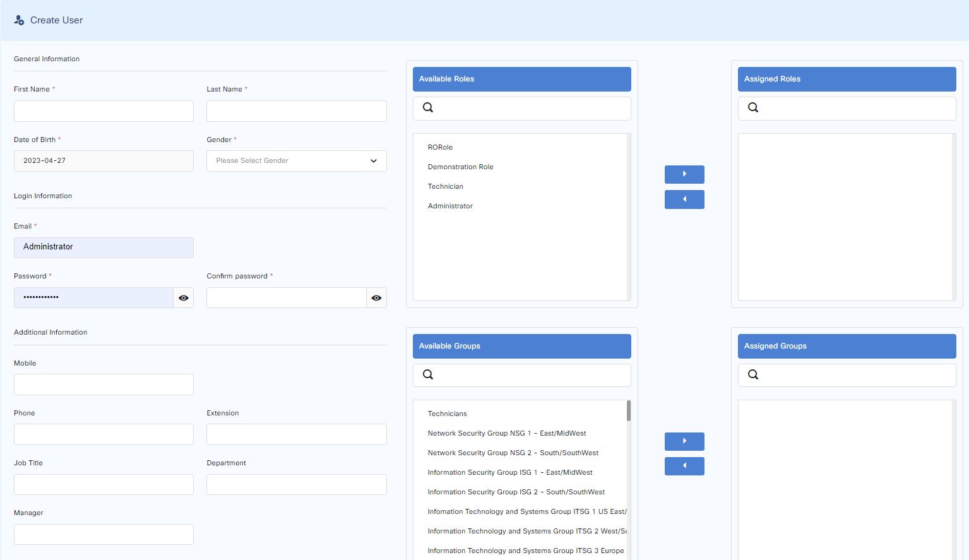
Task: Click the Available Groups list scrollbar
Action: pos(629,411)
